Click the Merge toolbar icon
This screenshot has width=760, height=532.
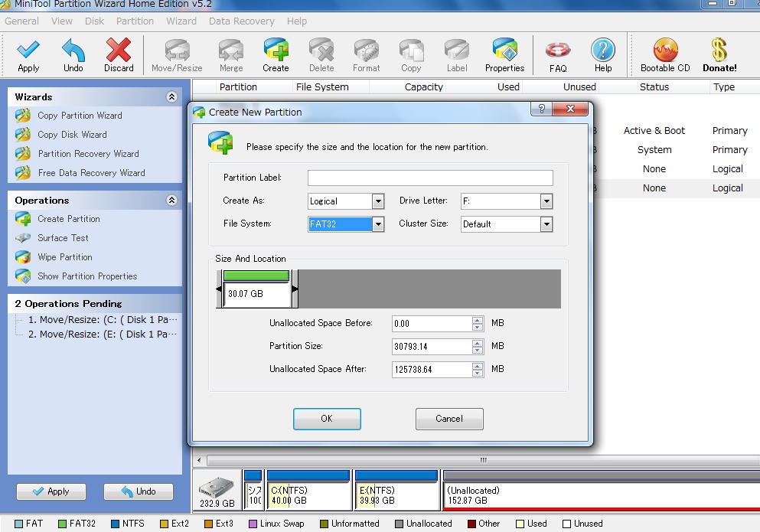230,55
